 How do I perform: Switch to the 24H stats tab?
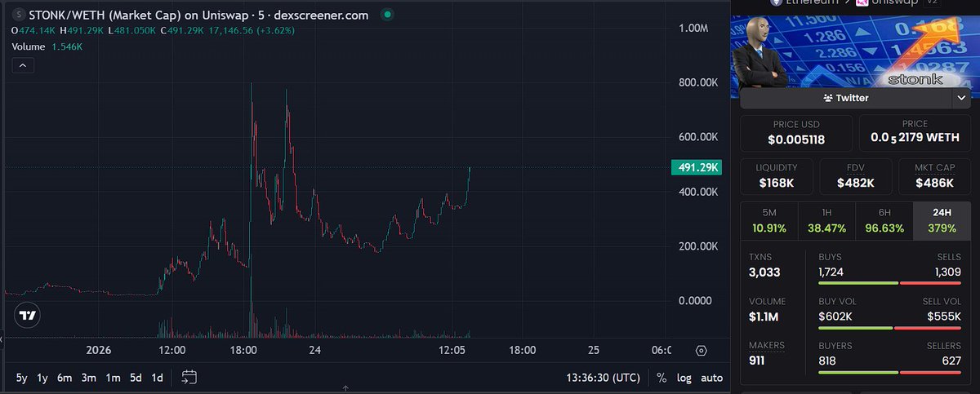pyautogui.click(x=940, y=220)
